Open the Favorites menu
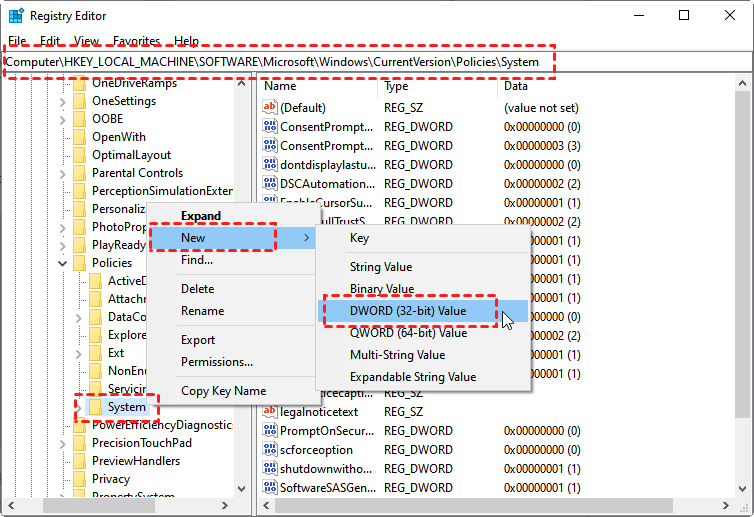 coord(137,41)
